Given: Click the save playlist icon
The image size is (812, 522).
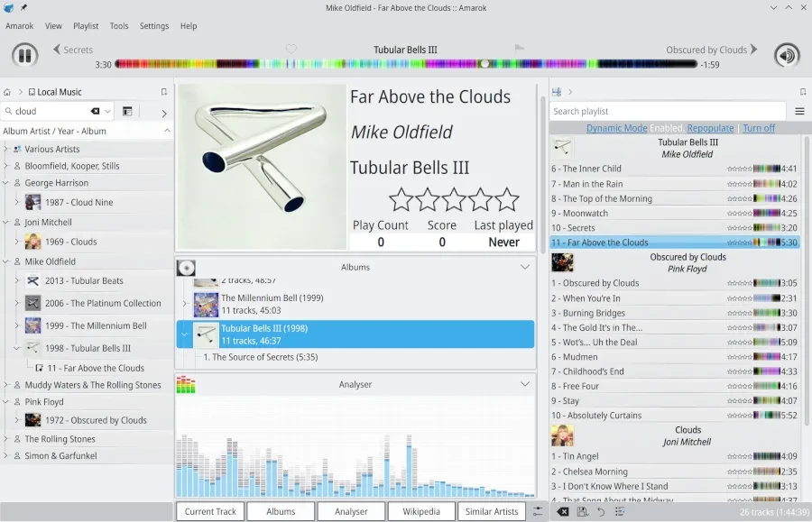Looking at the screenshot, I should (x=583, y=512).
